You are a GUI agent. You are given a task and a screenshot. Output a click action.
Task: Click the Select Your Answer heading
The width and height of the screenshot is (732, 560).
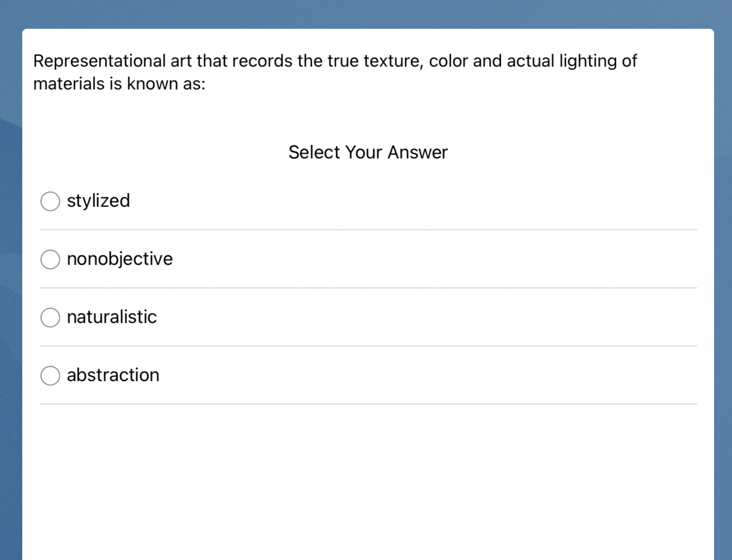[x=368, y=152]
